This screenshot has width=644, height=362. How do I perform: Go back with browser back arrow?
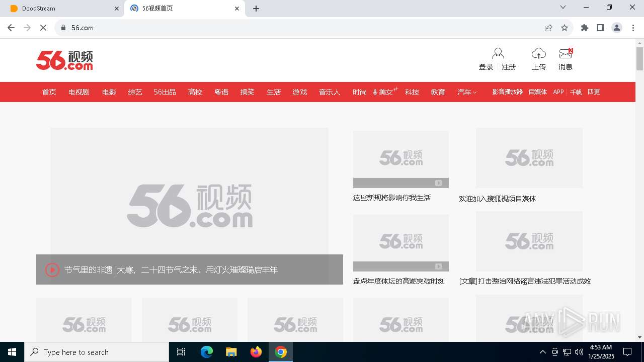click(x=11, y=28)
